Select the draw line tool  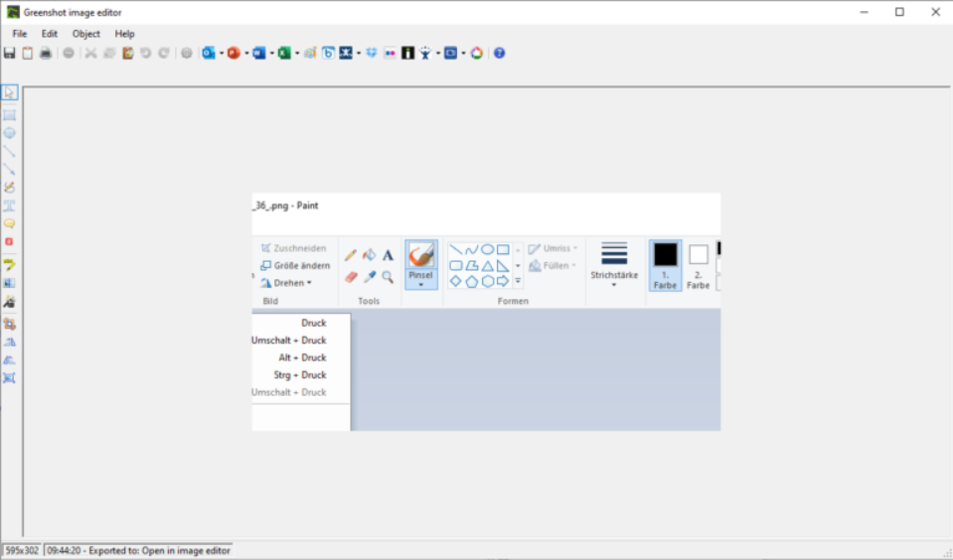9,151
